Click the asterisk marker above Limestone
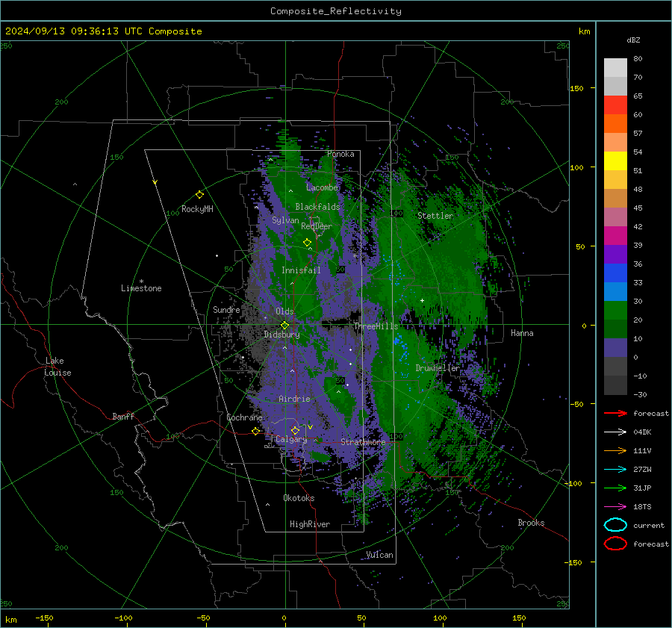672x628 pixels. tap(141, 282)
